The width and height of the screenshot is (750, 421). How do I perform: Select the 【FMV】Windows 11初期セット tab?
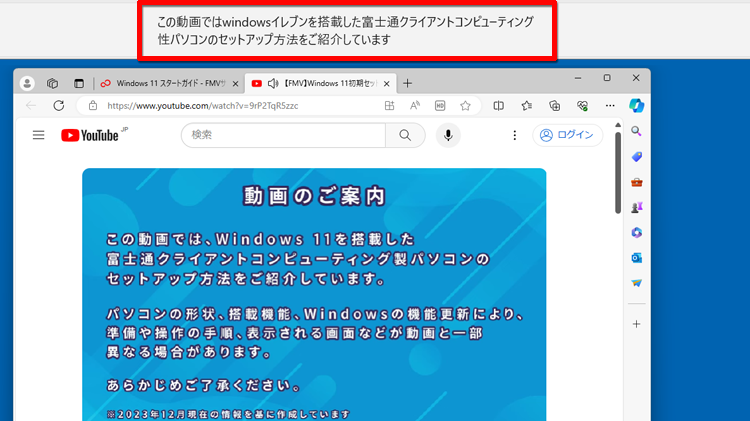pyautogui.click(x=320, y=83)
